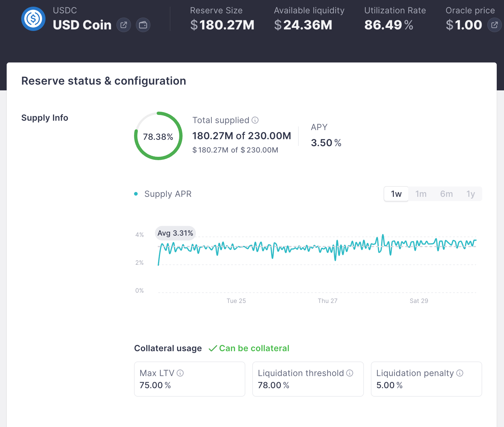Switch chart range to 1m
The width and height of the screenshot is (504, 427).
(x=421, y=194)
